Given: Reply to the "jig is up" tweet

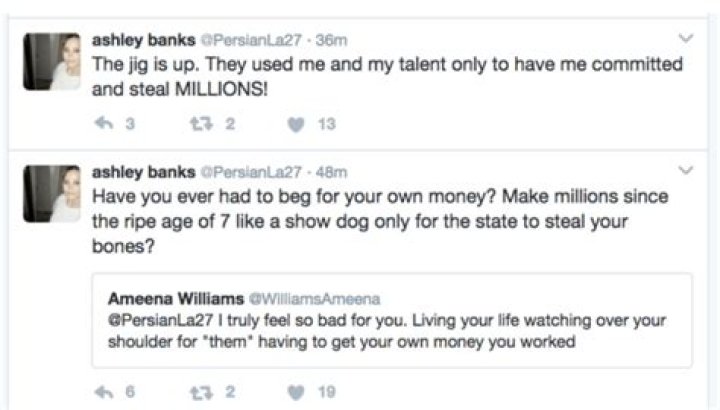Looking at the screenshot, I should pyautogui.click(x=101, y=125).
